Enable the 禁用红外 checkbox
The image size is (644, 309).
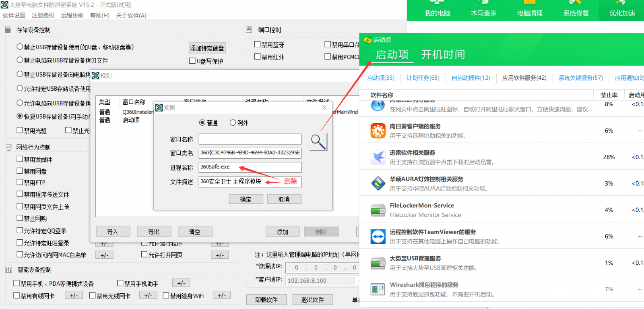[x=257, y=57]
